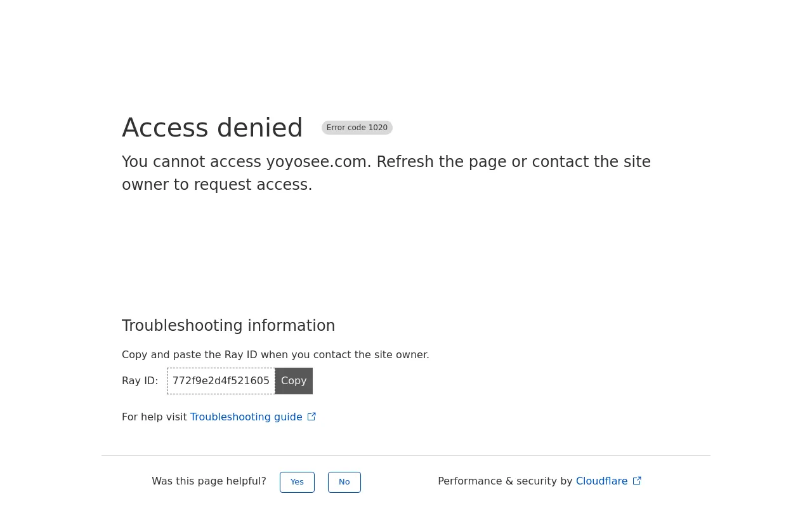Copy the Ray ID with Copy button
The height and width of the screenshot is (508, 812).
coord(294,381)
